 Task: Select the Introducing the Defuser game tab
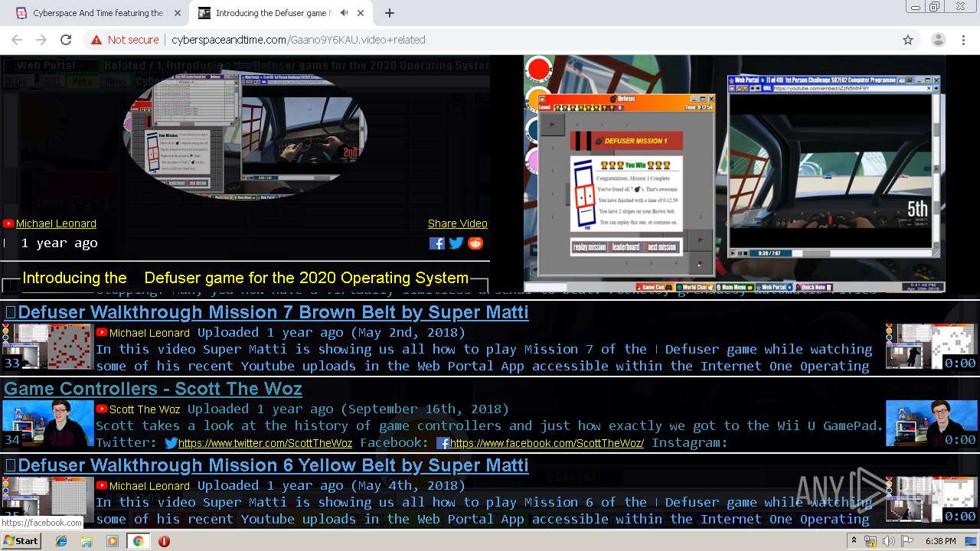coord(280,13)
